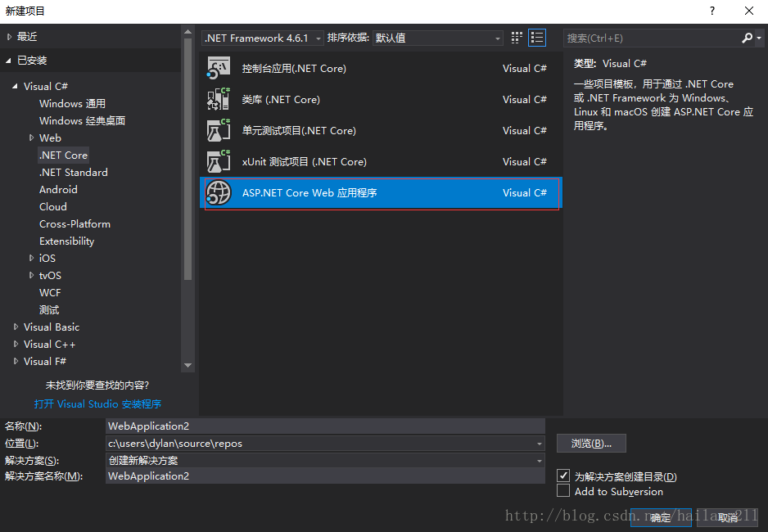Select xUnit 测试项目 (.NET Core) text
This screenshot has width=768, height=532.
tap(304, 161)
